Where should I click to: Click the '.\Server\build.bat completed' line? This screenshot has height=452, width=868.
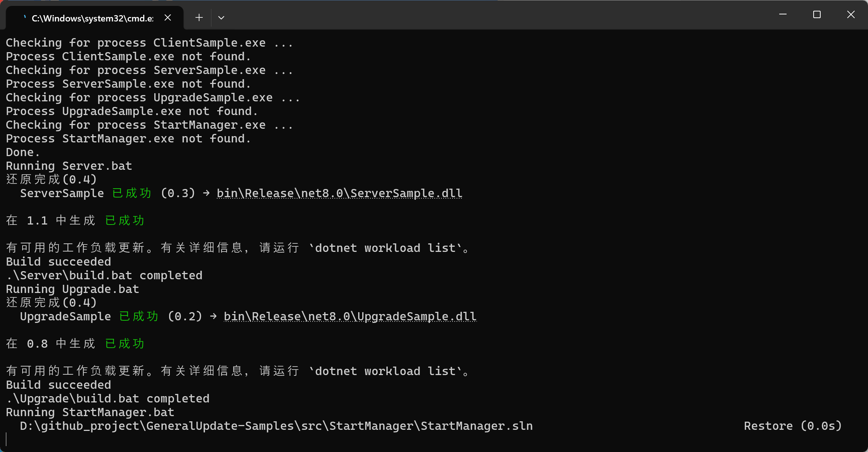click(x=104, y=275)
